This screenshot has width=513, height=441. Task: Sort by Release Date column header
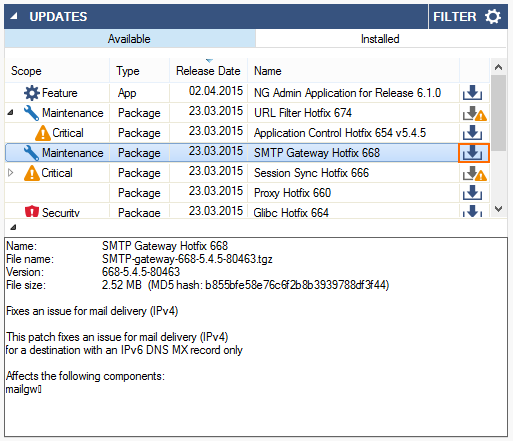coord(208,71)
